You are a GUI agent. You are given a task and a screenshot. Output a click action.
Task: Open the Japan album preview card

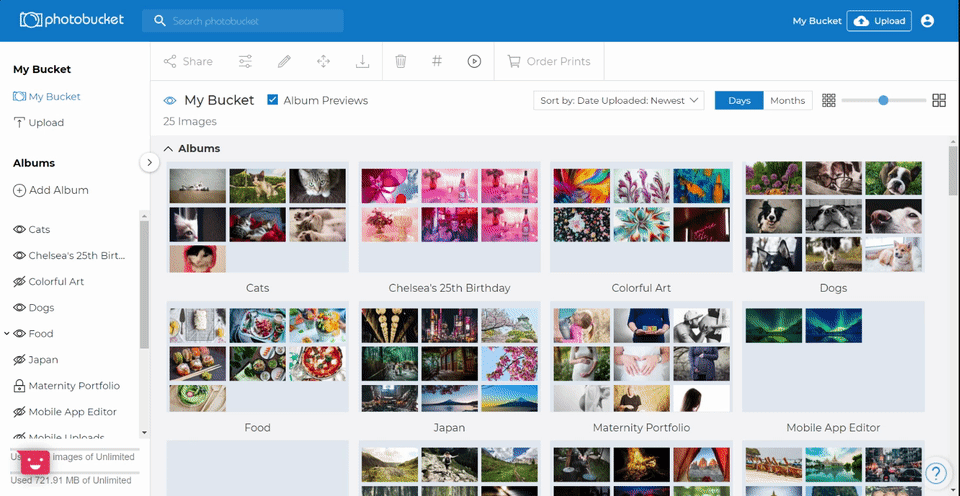[449, 356]
